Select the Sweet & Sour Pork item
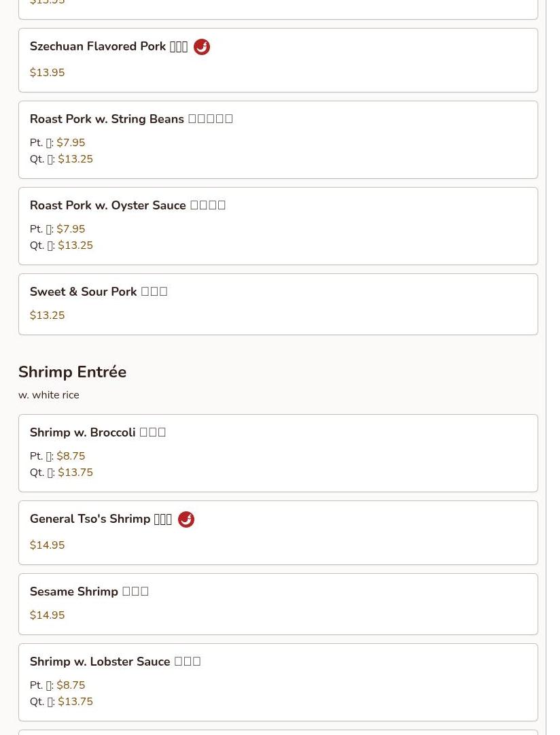Screen dimensions: 560x735 click(x=278, y=304)
